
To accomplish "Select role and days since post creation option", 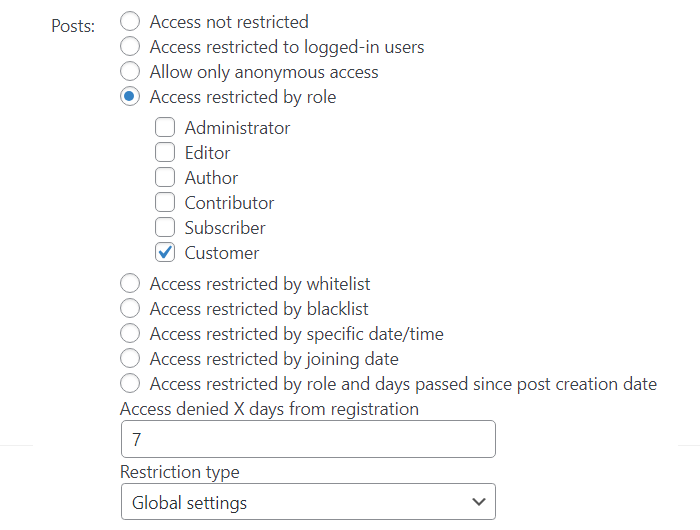I will tap(130, 384).
